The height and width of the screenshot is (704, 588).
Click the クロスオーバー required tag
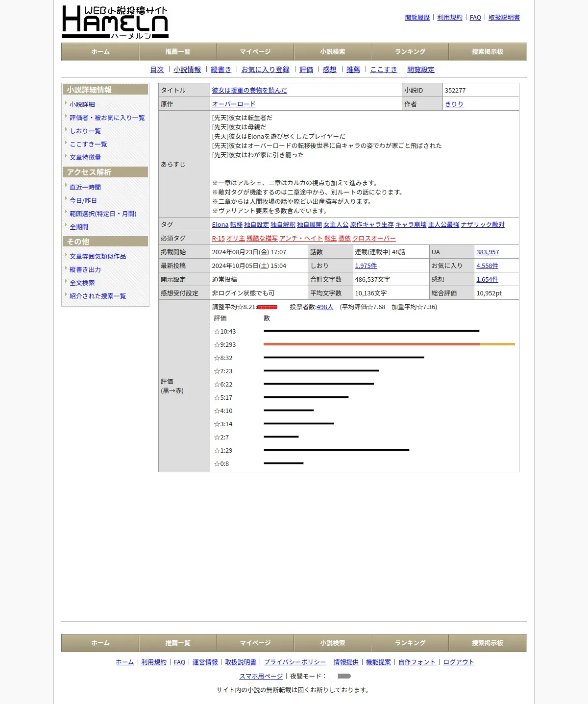point(374,238)
